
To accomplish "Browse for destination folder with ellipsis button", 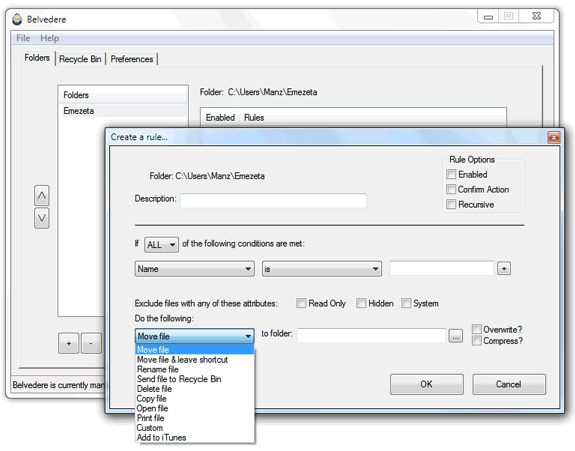I will point(455,336).
